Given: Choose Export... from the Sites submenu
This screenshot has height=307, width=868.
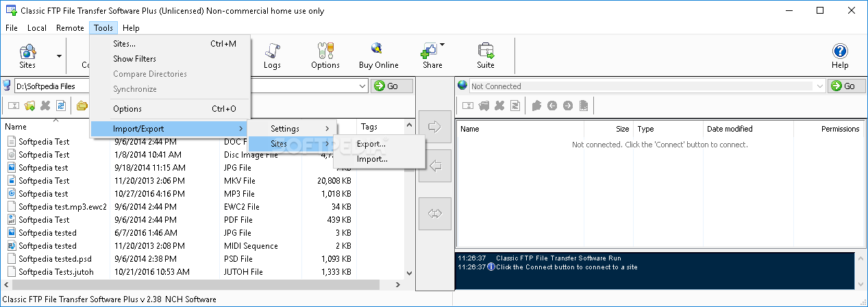Looking at the screenshot, I should [x=380, y=144].
